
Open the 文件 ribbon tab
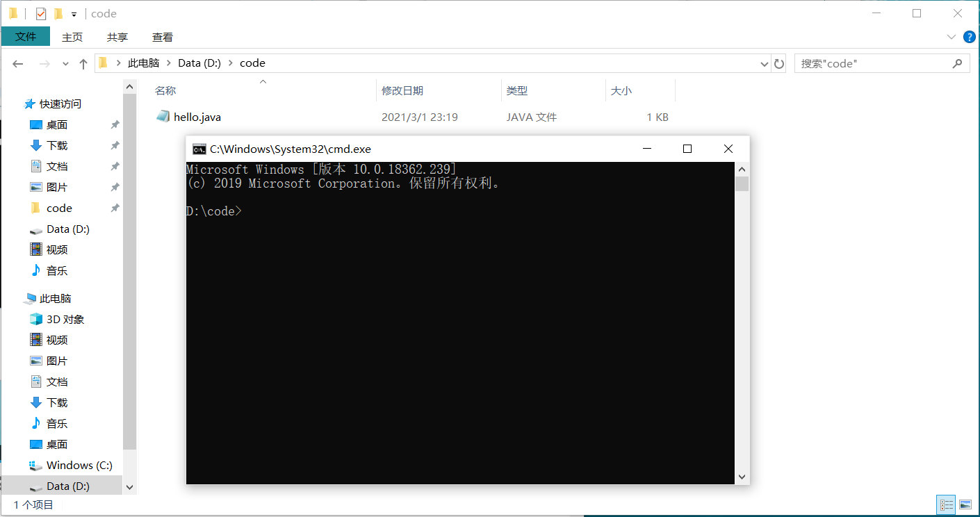pyautogui.click(x=26, y=37)
